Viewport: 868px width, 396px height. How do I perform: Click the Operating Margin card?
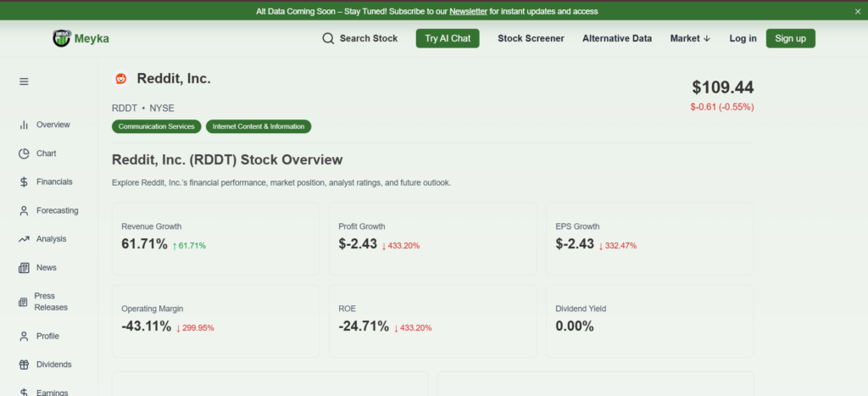[x=216, y=321]
